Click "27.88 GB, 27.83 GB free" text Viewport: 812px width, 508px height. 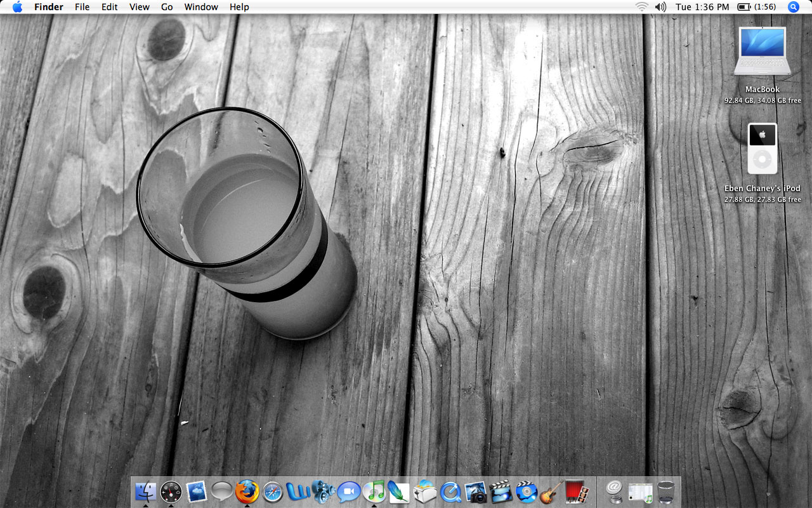click(x=763, y=199)
